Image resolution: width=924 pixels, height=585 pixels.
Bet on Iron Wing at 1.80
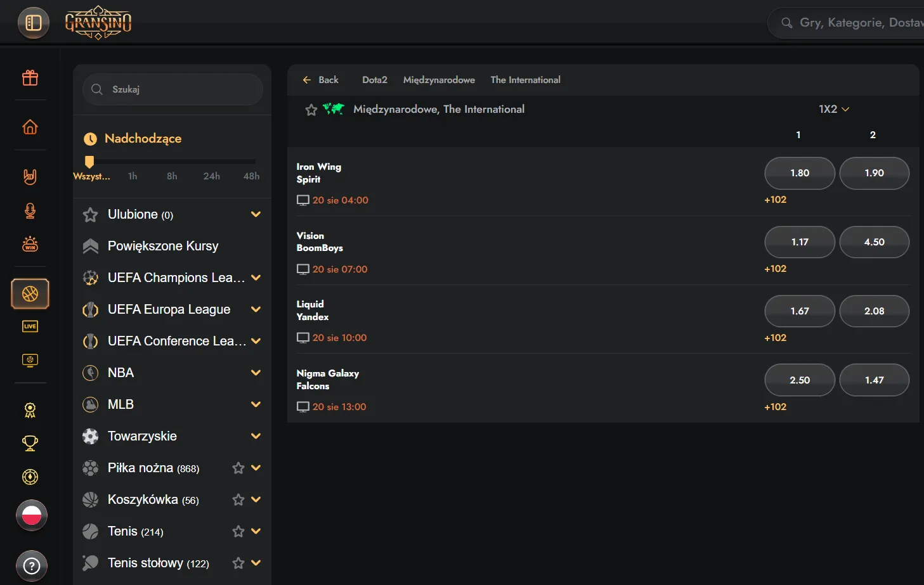pos(800,173)
